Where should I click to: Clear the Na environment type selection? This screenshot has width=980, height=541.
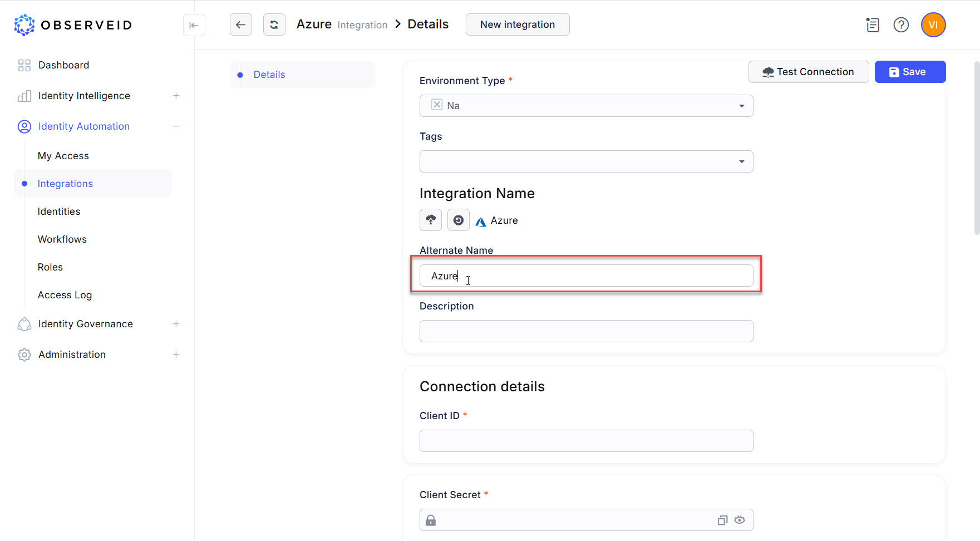[437, 105]
